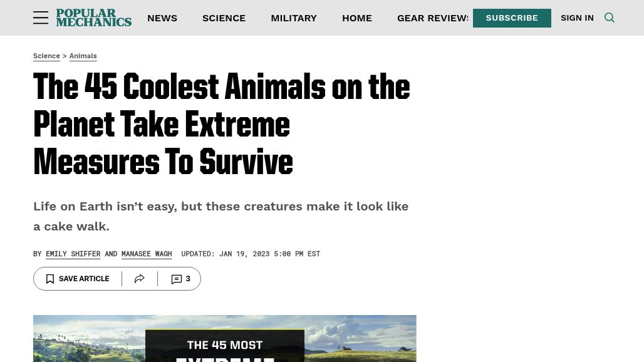Follow the Animals breadcrumb link
This screenshot has height=362, width=644.
pyautogui.click(x=83, y=56)
